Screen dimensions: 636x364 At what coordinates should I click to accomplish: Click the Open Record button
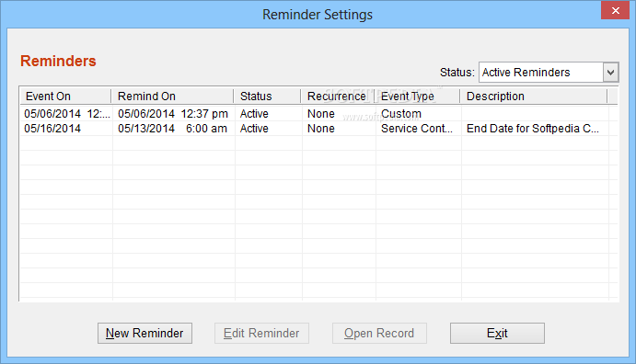(379, 334)
